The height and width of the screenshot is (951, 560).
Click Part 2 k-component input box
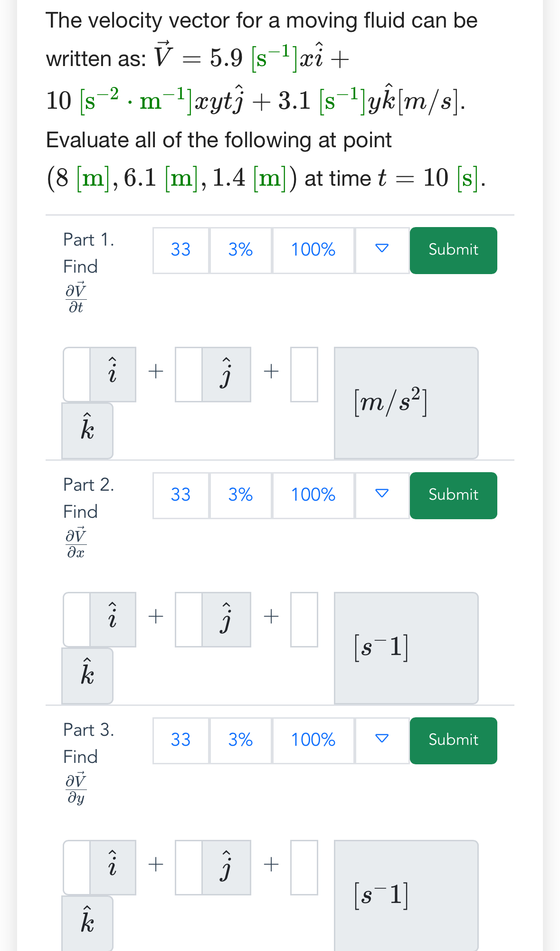pyautogui.click(x=304, y=619)
